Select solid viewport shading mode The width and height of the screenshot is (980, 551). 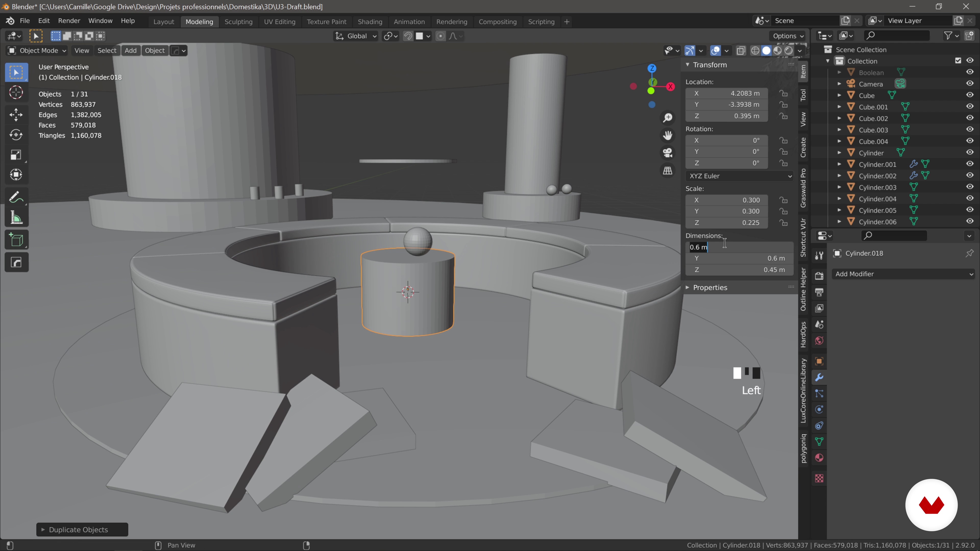tap(766, 51)
